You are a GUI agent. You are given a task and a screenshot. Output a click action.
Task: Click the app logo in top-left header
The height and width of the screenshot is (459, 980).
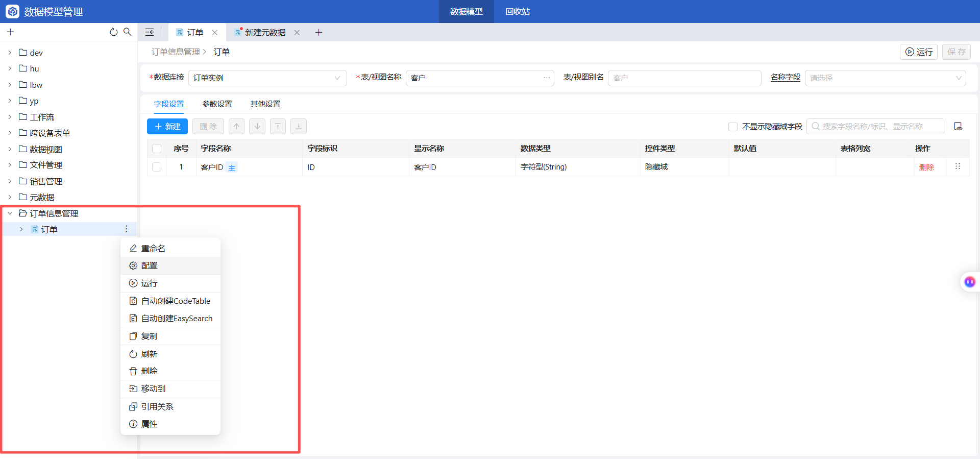13,11
